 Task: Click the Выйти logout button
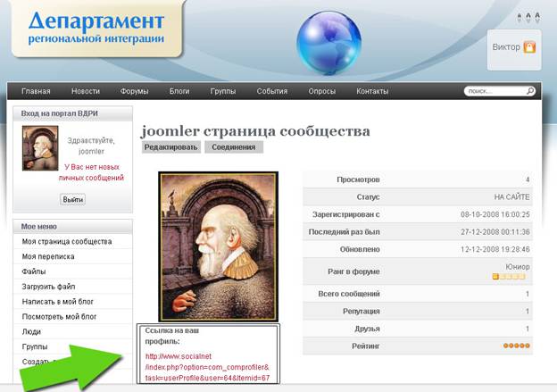click(73, 200)
